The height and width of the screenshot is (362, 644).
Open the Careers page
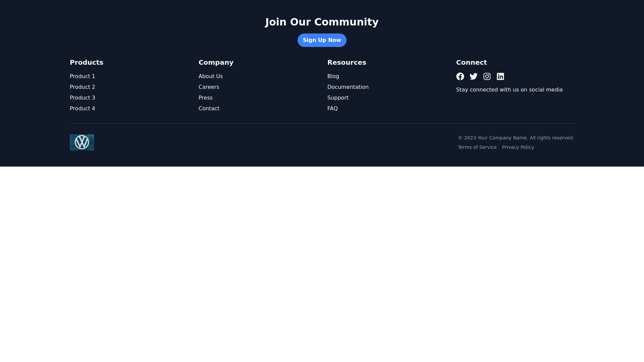(x=209, y=87)
